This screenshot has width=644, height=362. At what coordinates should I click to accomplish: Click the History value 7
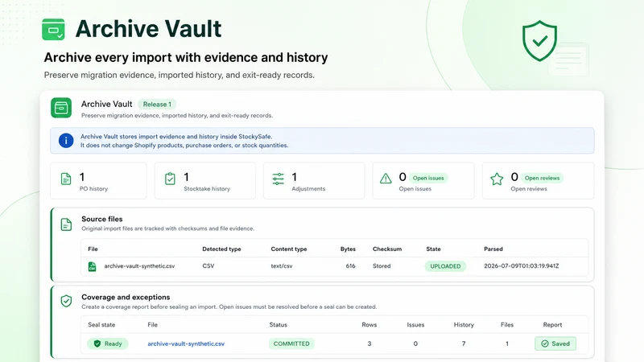coord(464,343)
